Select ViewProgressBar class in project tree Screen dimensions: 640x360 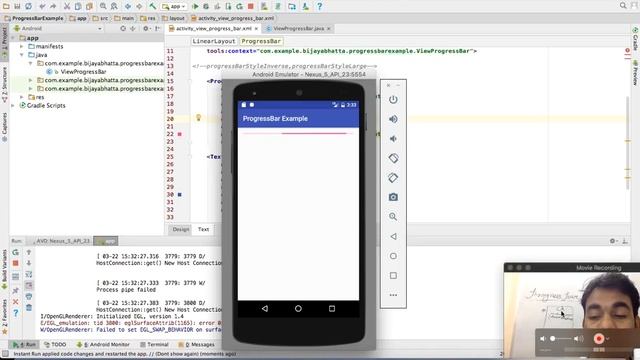coord(83,72)
